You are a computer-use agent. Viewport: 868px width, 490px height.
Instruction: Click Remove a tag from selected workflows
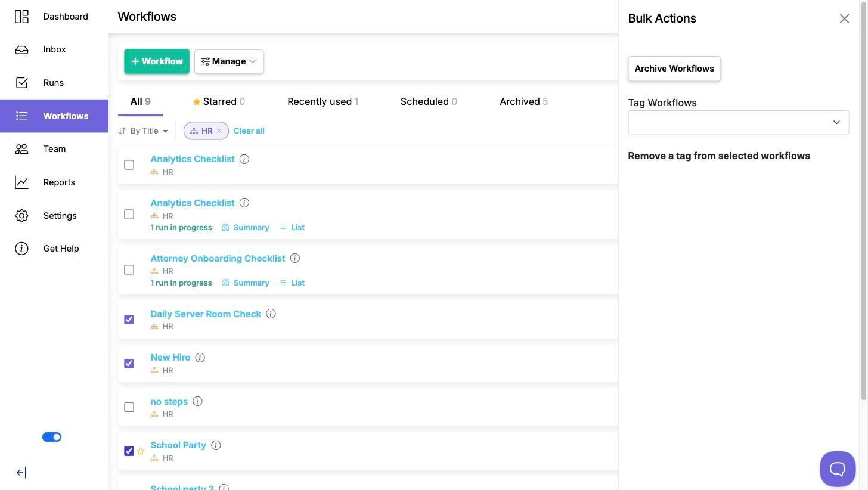click(x=719, y=156)
